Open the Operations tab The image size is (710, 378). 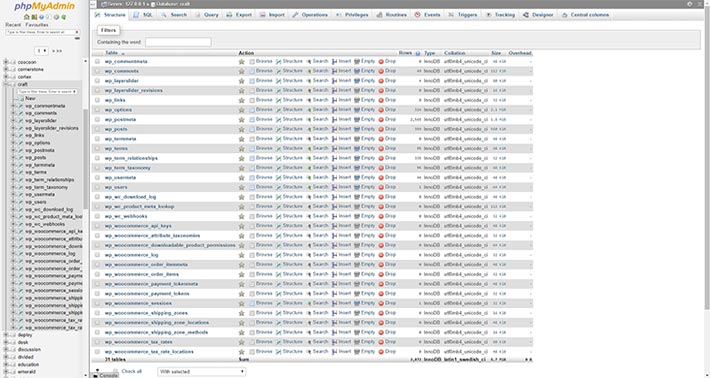coord(310,15)
